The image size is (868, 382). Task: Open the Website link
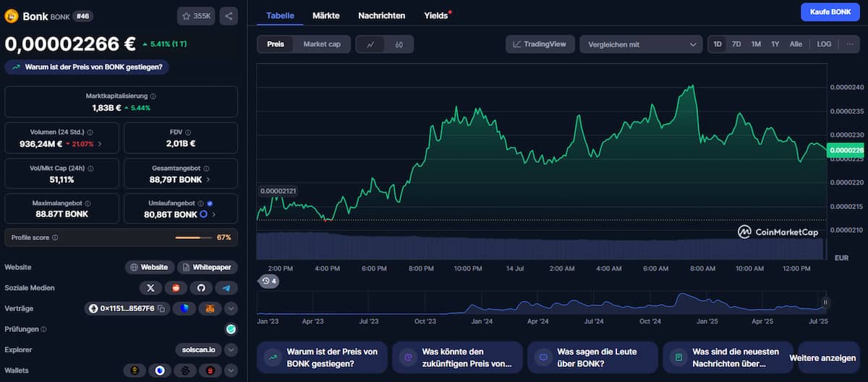pyautogui.click(x=150, y=267)
